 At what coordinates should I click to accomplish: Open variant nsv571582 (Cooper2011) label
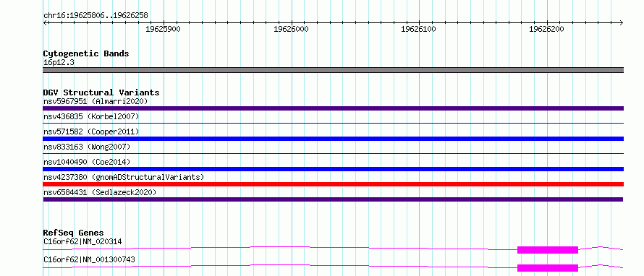point(91,131)
